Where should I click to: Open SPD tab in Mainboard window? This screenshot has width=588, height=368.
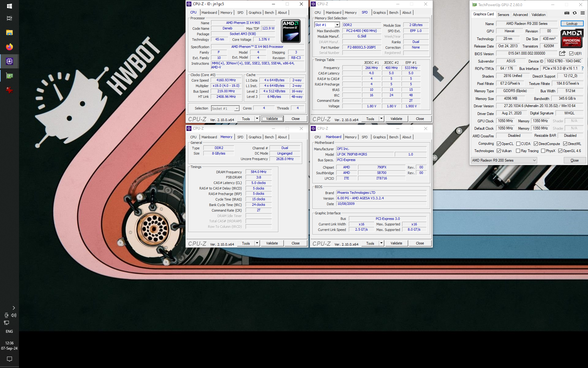click(x=364, y=137)
